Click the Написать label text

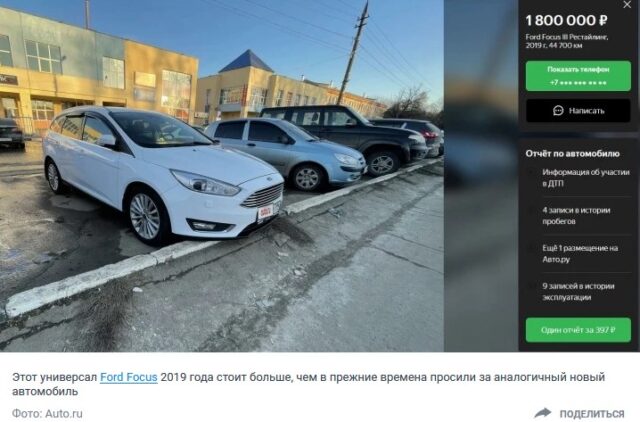587,111
